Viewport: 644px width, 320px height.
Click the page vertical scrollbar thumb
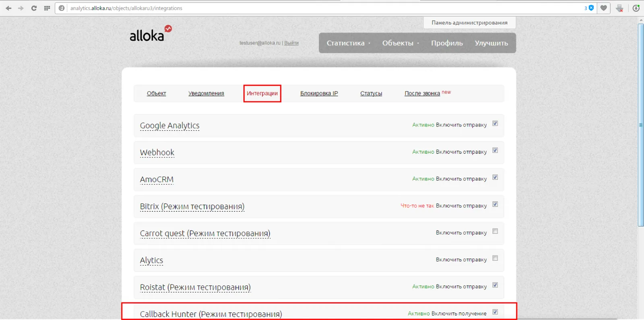pos(641,125)
